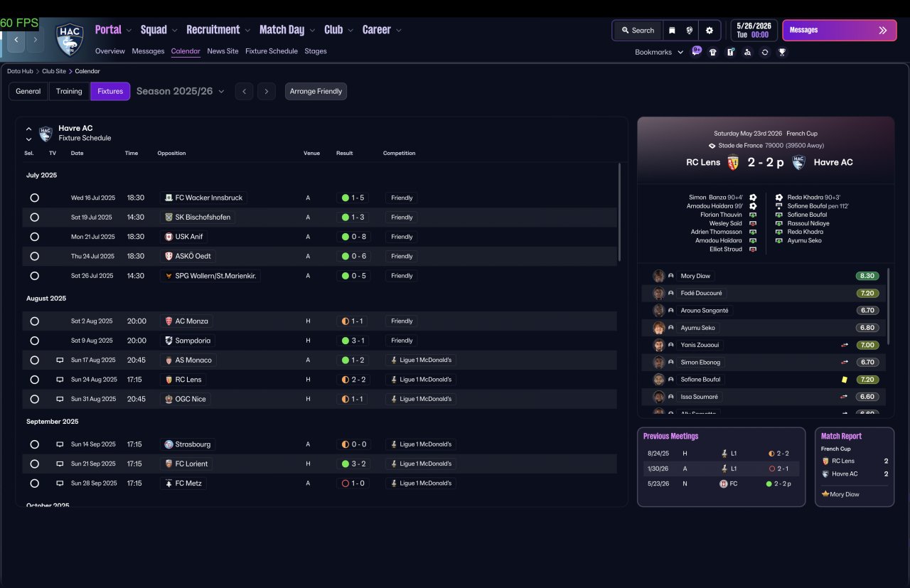Open the Club Site breadcrumb link
The width and height of the screenshot is (910, 588).
(x=54, y=71)
